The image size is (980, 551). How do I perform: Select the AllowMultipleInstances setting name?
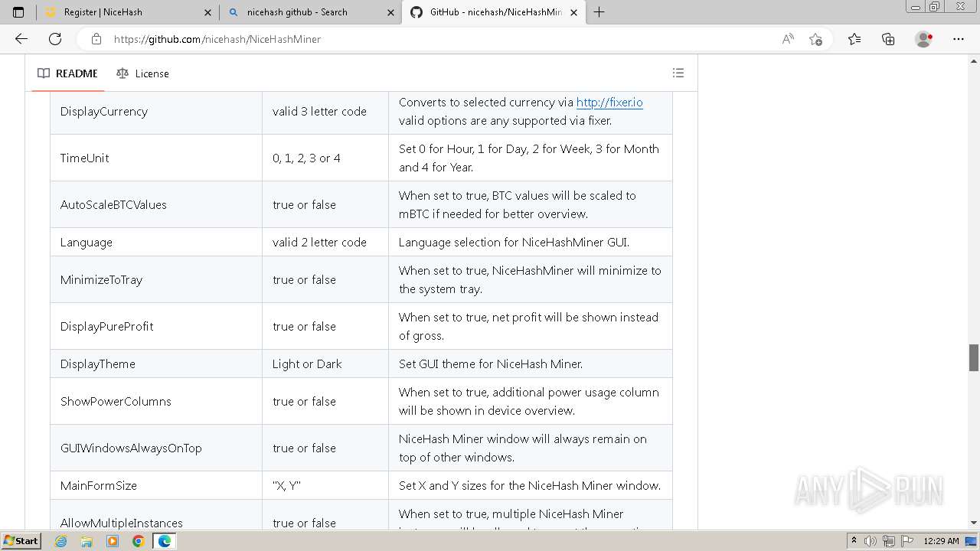(122, 523)
